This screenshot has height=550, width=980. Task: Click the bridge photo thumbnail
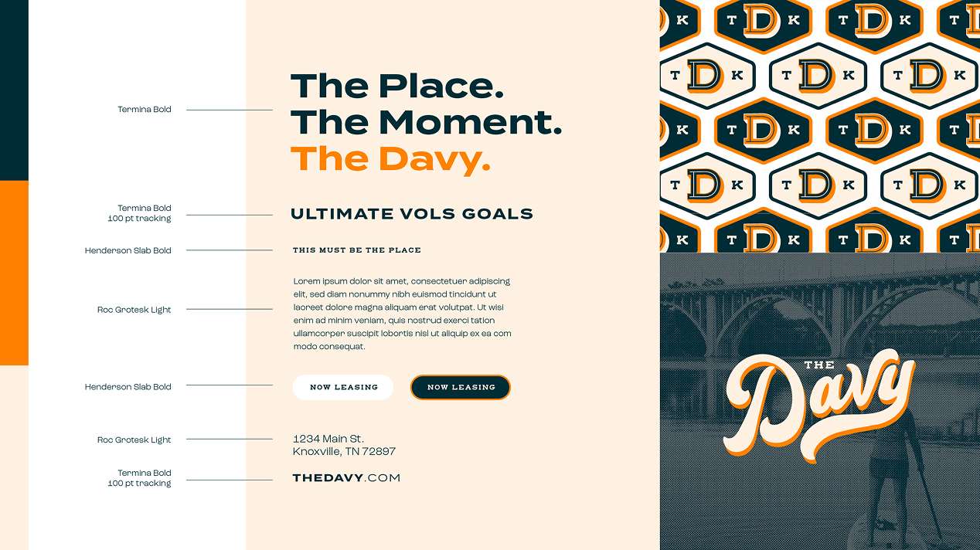(x=820, y=401)
